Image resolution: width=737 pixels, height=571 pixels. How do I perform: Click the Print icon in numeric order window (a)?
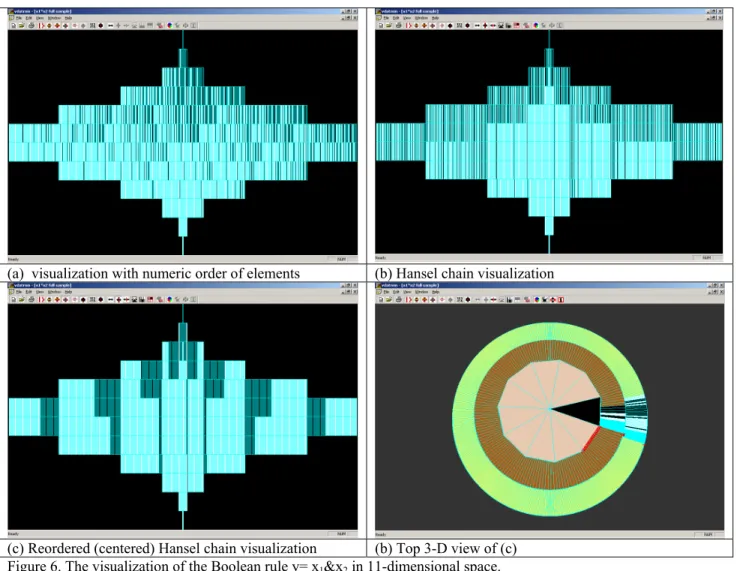point(31,25)
